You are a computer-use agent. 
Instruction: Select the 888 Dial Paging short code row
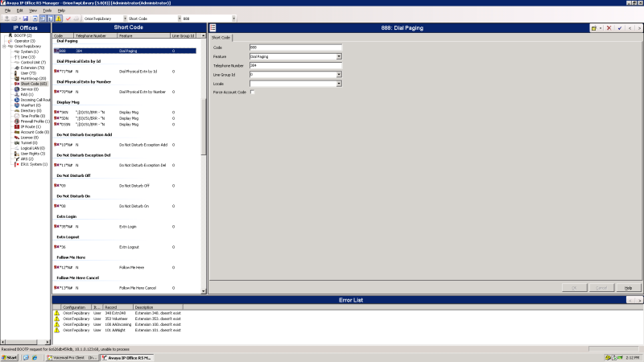(x=125, y=51)
